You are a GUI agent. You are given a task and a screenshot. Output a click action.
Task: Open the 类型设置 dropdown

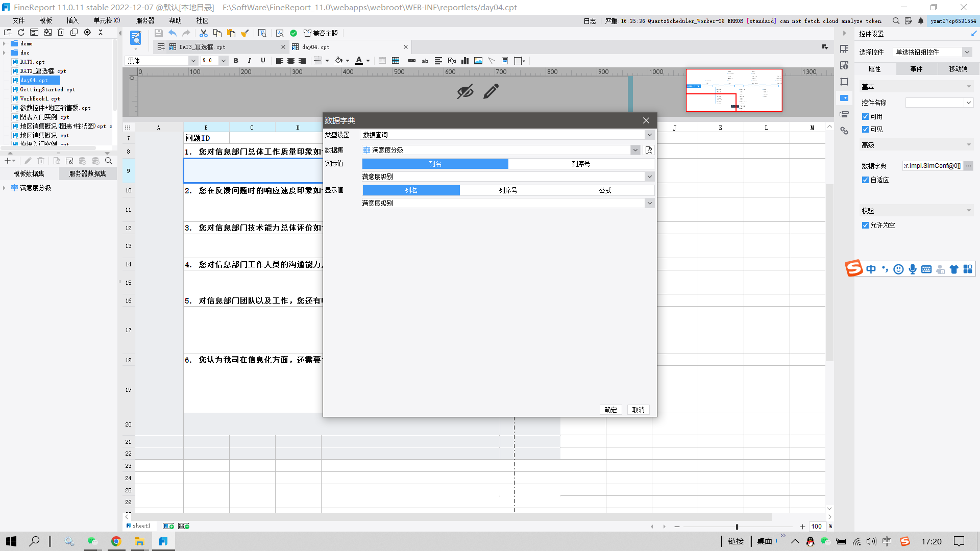pos(649,135)
